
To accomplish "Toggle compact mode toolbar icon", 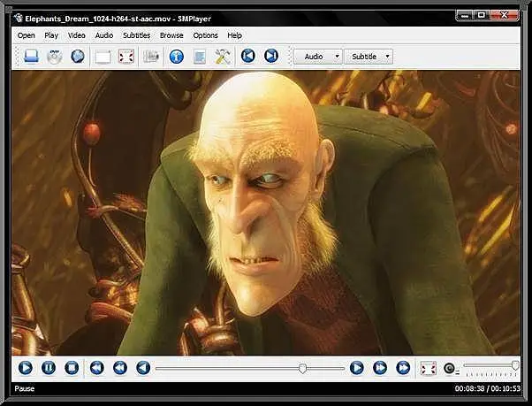I will (103, 57).
